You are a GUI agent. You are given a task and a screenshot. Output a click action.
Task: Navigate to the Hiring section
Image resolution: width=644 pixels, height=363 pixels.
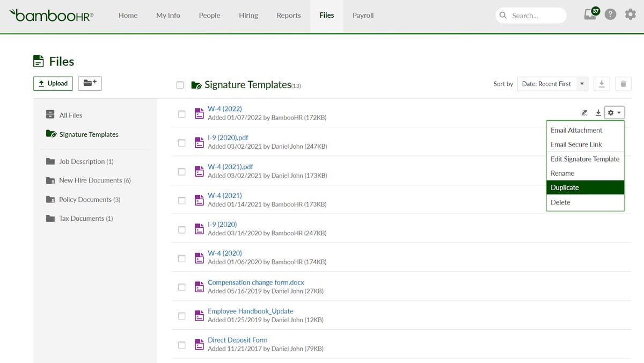[x=248, y=16]
